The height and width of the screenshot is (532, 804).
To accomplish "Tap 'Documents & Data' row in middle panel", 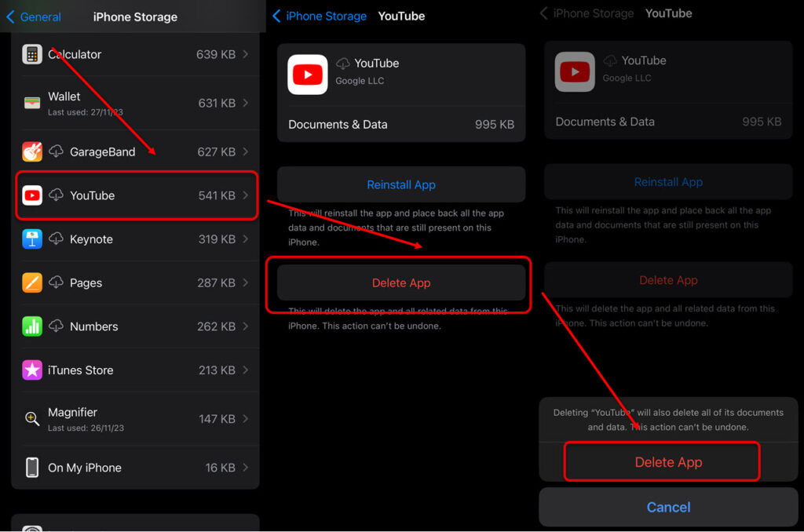I will point(401,125).
